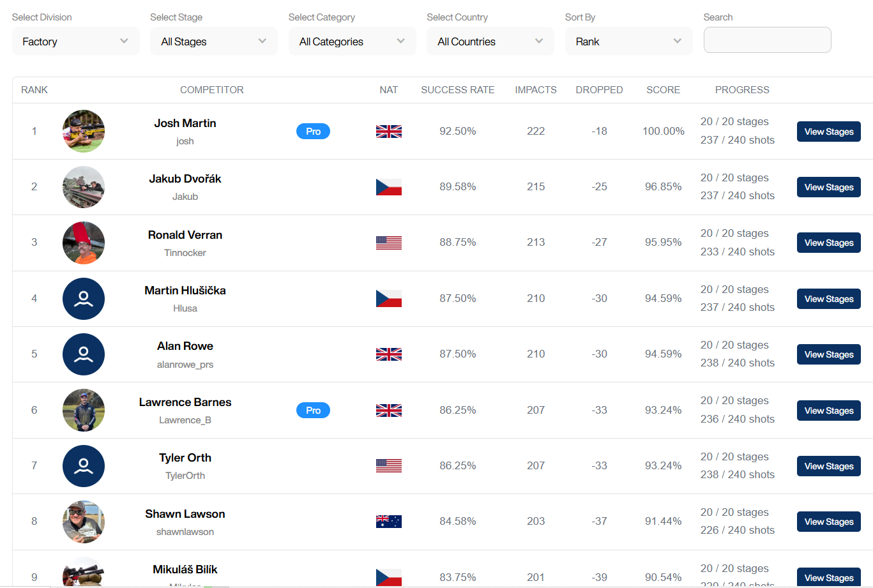Click the SUCCESS RATE column header
Image resolution: width=873 pixels, height=588 pixels.
457,90
